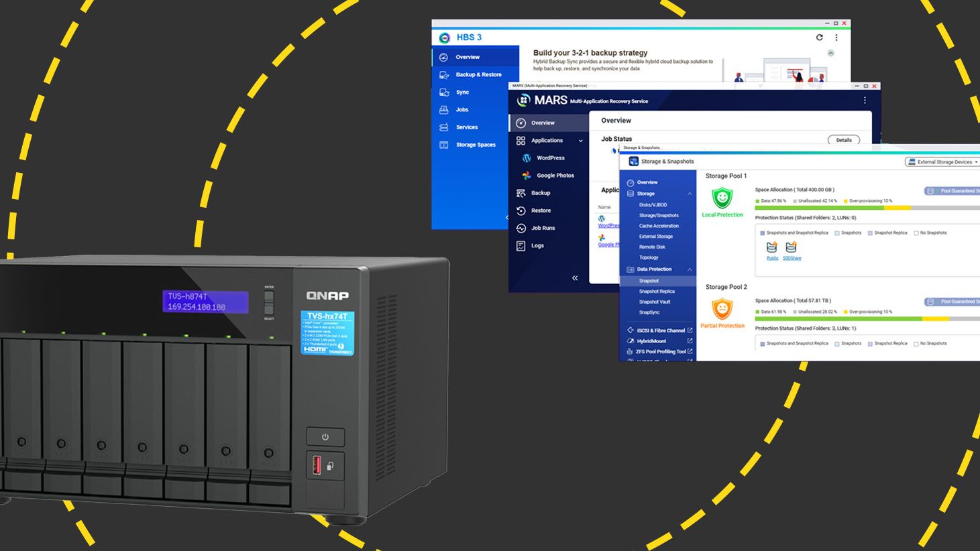The width and height of the screenshot is (980, 551).
Task: Click the Local Protection shield icon
Action: click(722, 198)
